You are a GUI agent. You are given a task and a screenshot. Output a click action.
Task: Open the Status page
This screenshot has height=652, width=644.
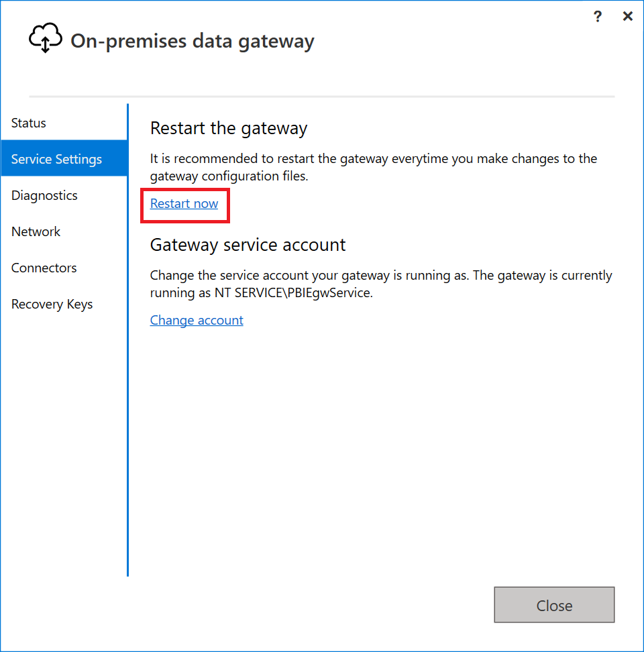point(28,123)
